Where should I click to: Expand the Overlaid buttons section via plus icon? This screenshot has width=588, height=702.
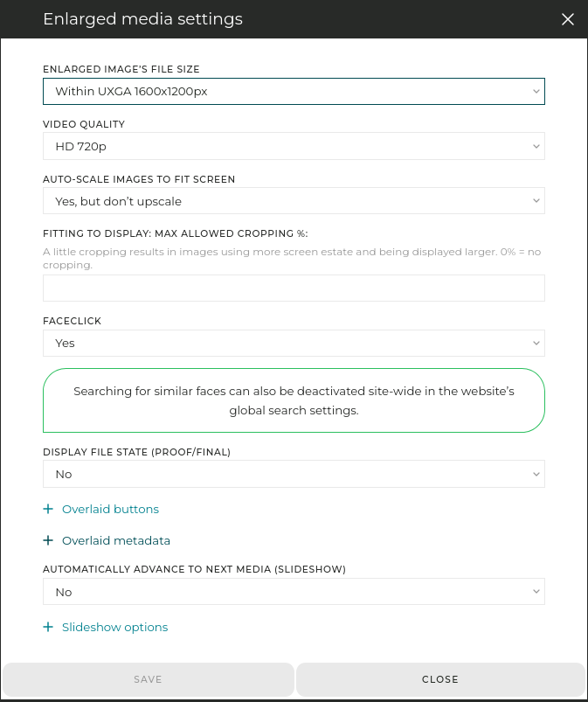tap(48, 509)
